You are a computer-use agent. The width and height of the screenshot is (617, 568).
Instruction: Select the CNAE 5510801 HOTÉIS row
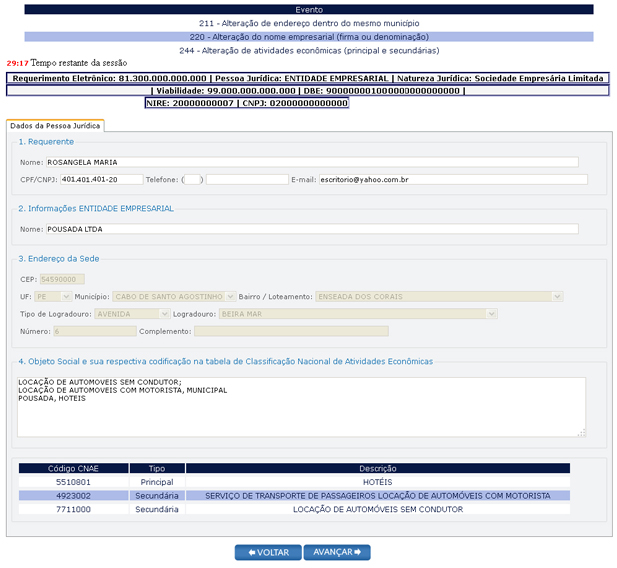294,482
